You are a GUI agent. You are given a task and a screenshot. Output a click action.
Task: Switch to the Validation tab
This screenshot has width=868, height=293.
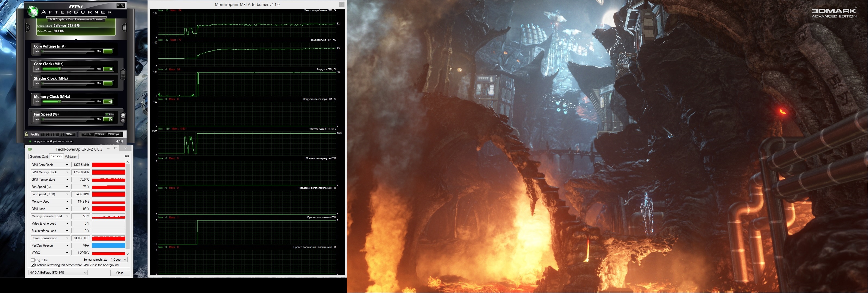coord(71,157)
